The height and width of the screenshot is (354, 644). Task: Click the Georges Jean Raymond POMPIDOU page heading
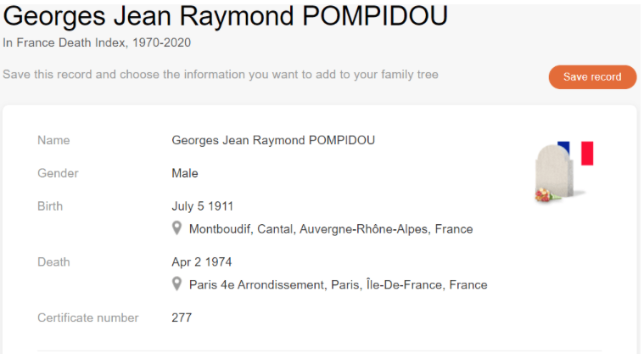(226, 16)
